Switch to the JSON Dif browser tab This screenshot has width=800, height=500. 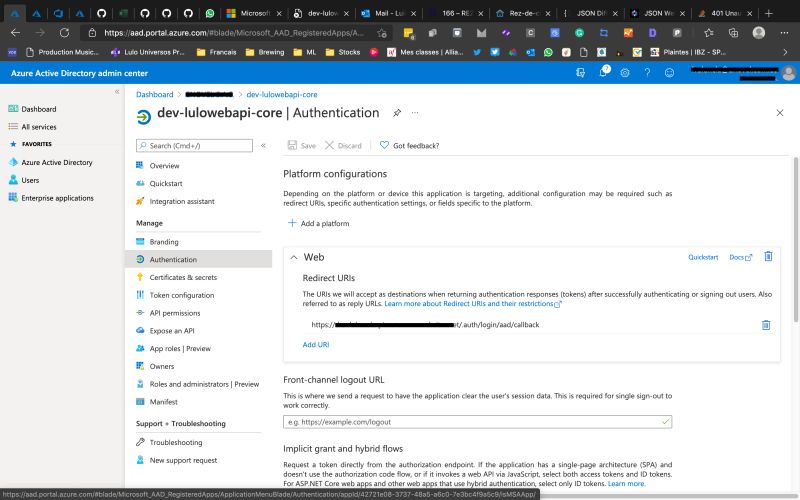tap(591, 13)
